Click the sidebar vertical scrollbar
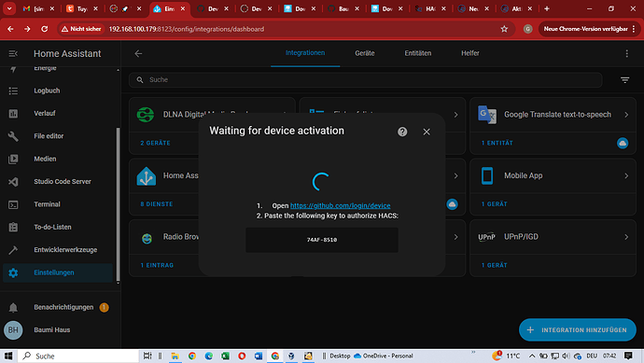 pyautogui.click(x=119, y=203)
